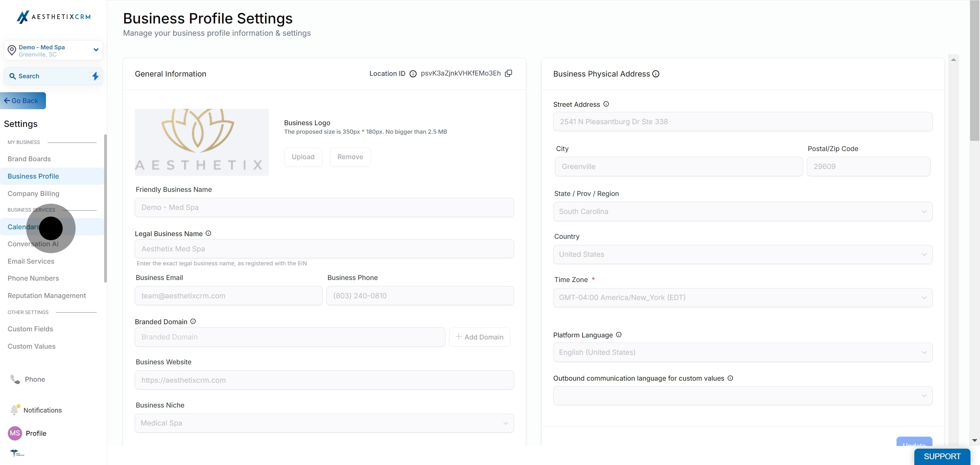Open the State / Prov / Region dropdown
This screenshot has height=465, width=980.
point(742,211)
